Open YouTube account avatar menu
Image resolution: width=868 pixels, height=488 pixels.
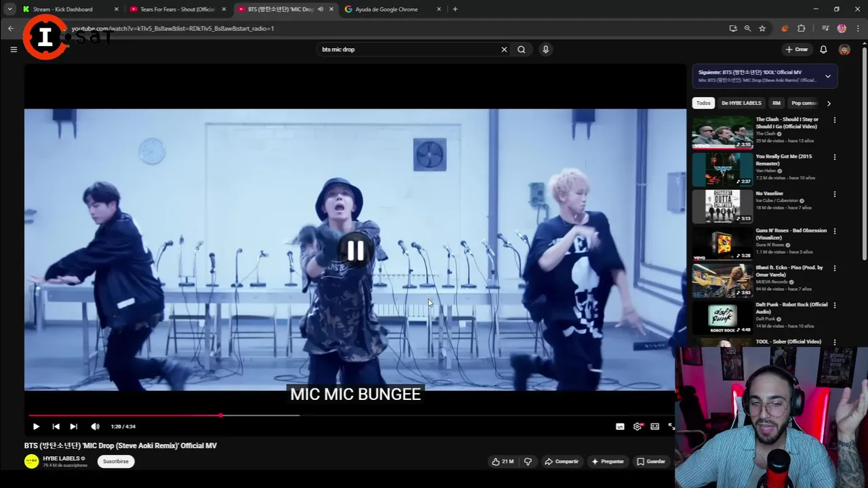click(844, 49)
